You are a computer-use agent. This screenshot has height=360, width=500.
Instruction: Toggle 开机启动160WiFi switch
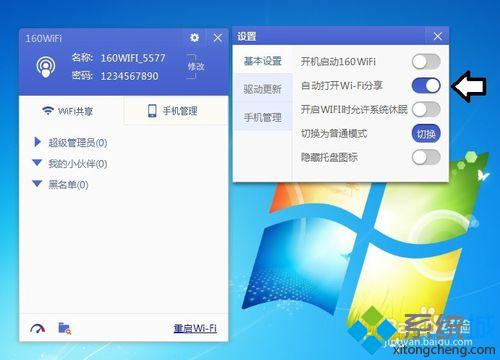point(426,62)
